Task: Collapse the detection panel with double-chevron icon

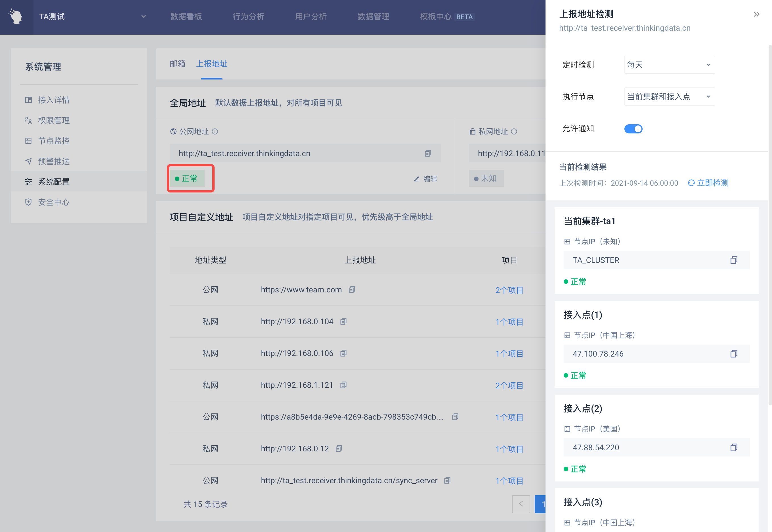Action: coord(756,14)
